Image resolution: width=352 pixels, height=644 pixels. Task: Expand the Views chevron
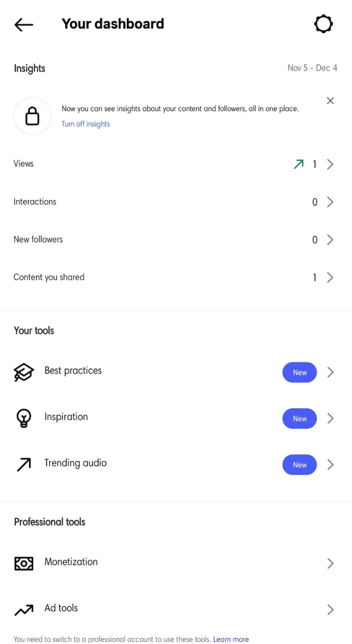330,164
